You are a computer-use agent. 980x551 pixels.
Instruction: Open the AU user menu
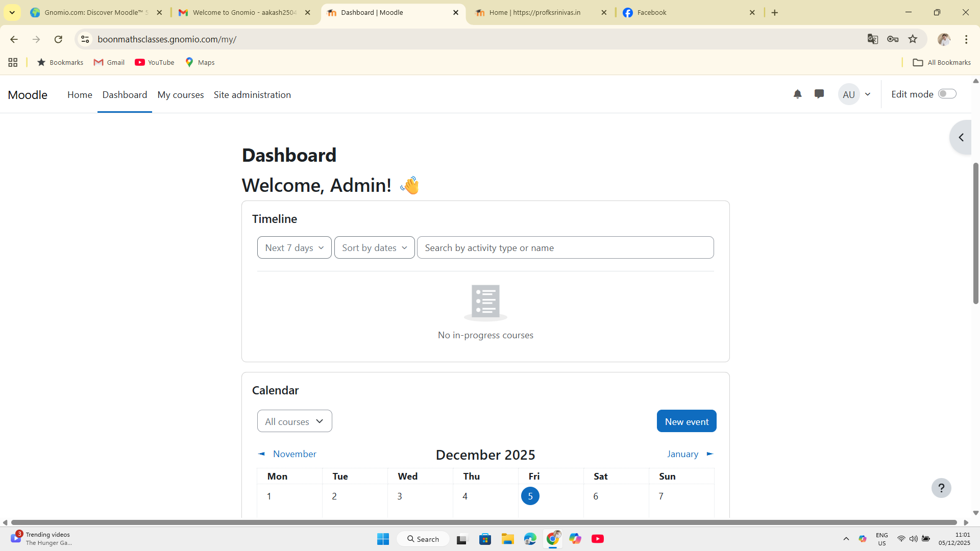tap(855, 94)
